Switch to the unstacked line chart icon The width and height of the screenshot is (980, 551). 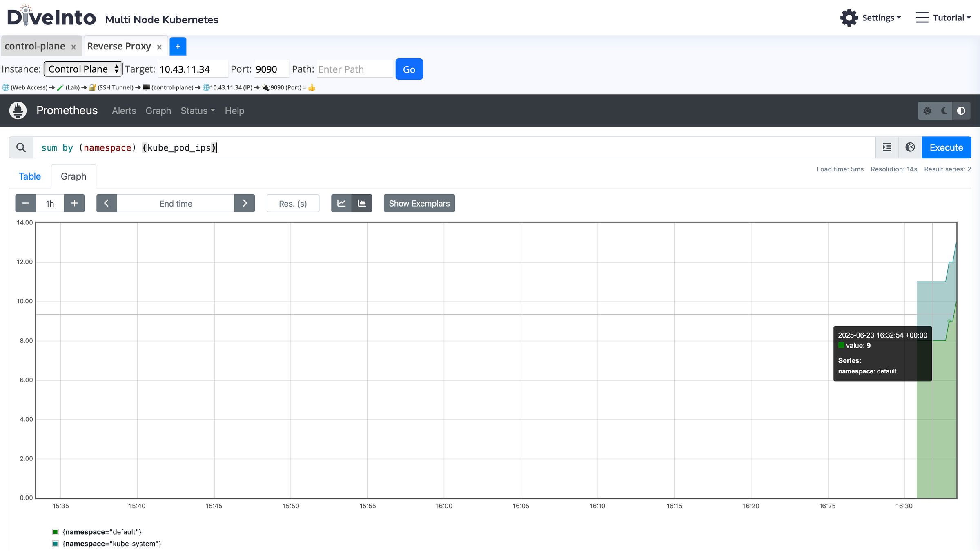point(341,203)
